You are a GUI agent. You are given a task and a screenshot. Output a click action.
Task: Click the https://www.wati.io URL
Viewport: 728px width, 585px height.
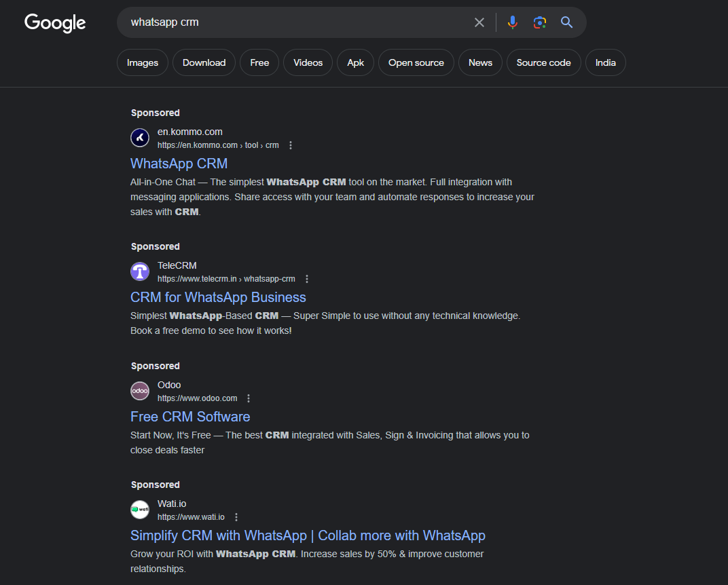point(191,517)
